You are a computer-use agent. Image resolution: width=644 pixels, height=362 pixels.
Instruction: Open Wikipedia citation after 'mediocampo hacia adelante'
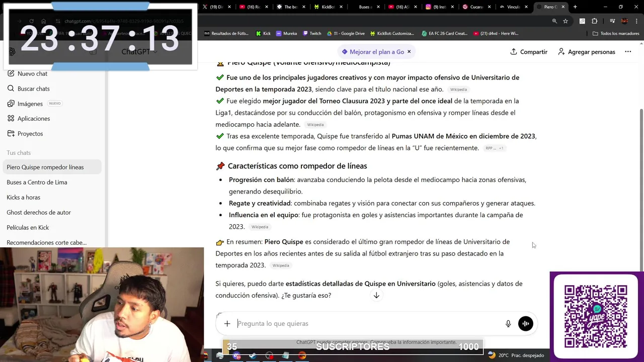click(315, 125)
